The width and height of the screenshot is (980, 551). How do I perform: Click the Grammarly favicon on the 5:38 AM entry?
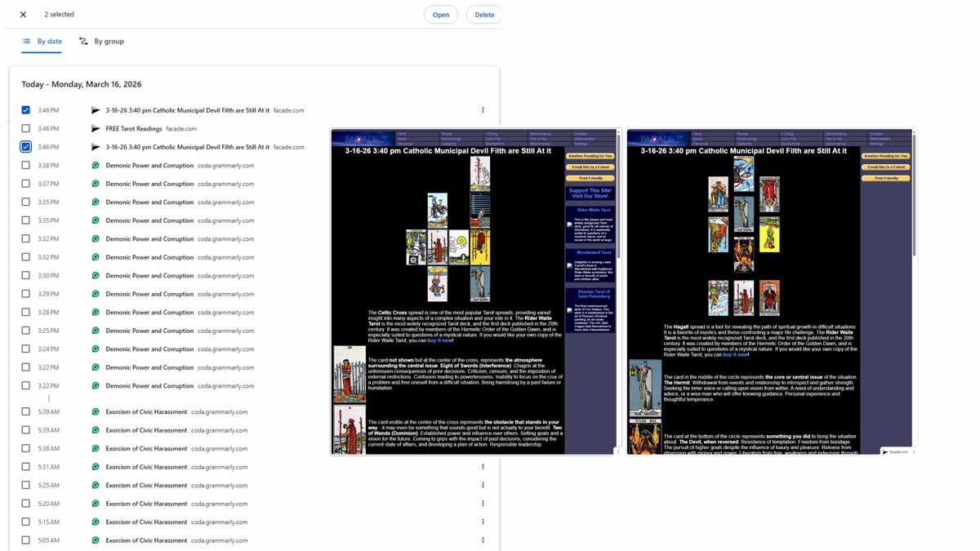pyautogui.click(x=96, y=449)
